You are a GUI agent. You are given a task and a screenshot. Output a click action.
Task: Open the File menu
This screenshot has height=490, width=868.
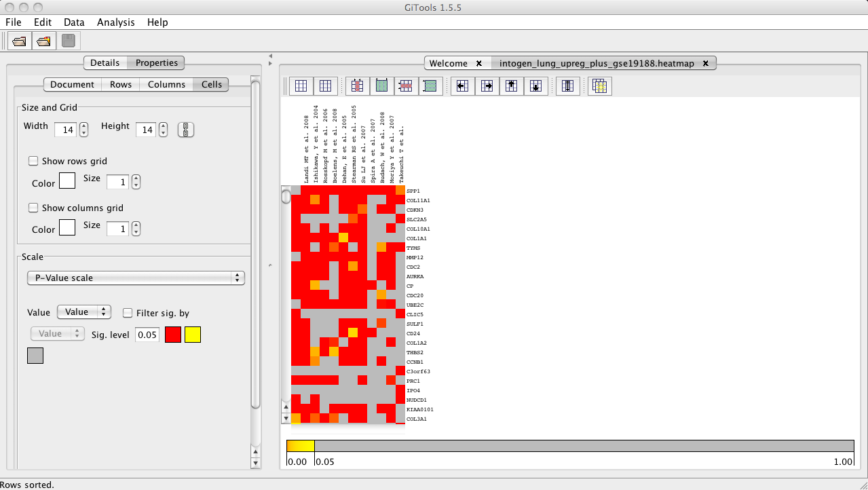[x=14, y=22]
